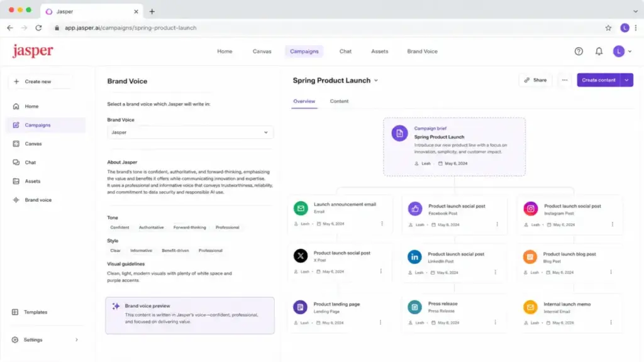This screenshot has height=362, width=644.
Task: Open options for Instagram Post card
Action: pos(613,224)
